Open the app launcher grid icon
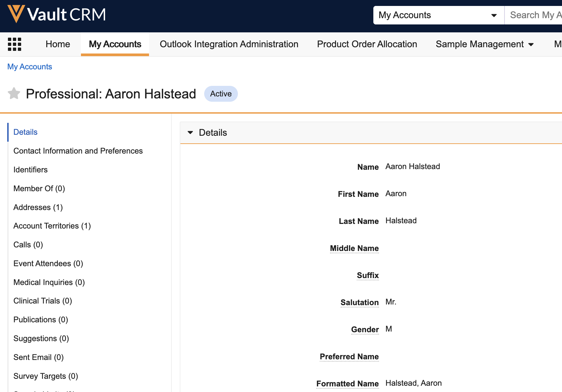 pos(15,44)
